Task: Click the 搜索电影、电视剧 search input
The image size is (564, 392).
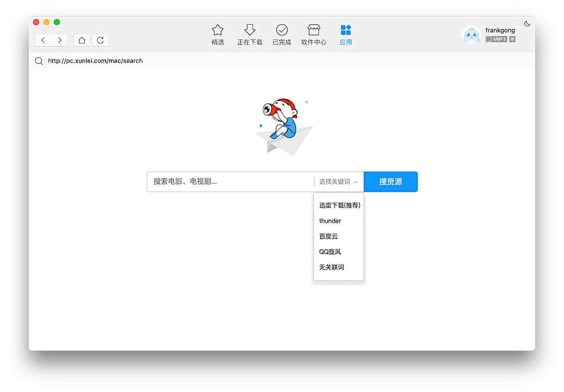Action: click(x=231, y=182)
